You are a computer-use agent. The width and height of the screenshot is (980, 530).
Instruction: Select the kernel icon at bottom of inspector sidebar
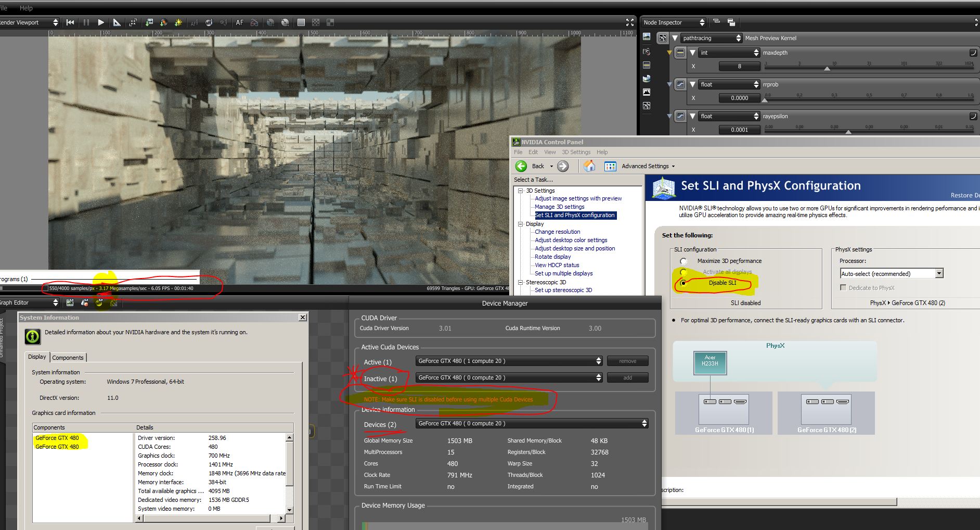(647, 106)
